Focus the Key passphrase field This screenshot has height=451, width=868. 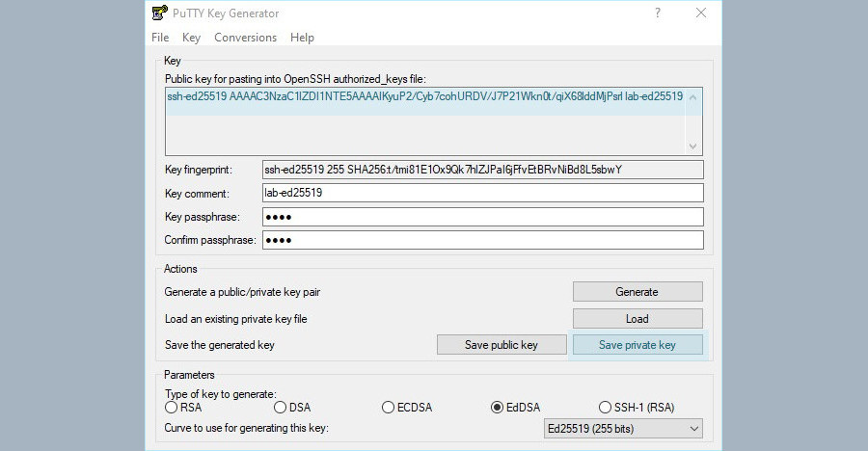pos(483,217)
